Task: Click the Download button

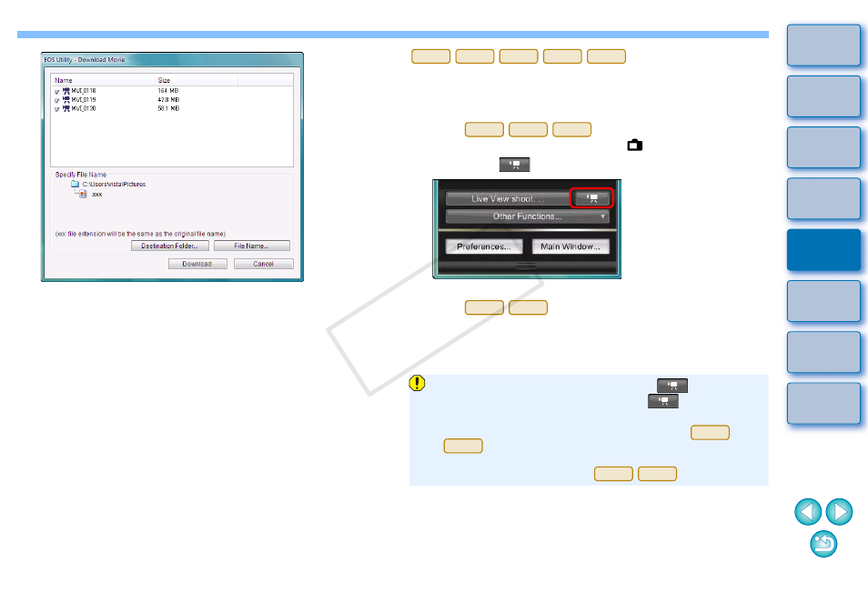Action: 197,264
